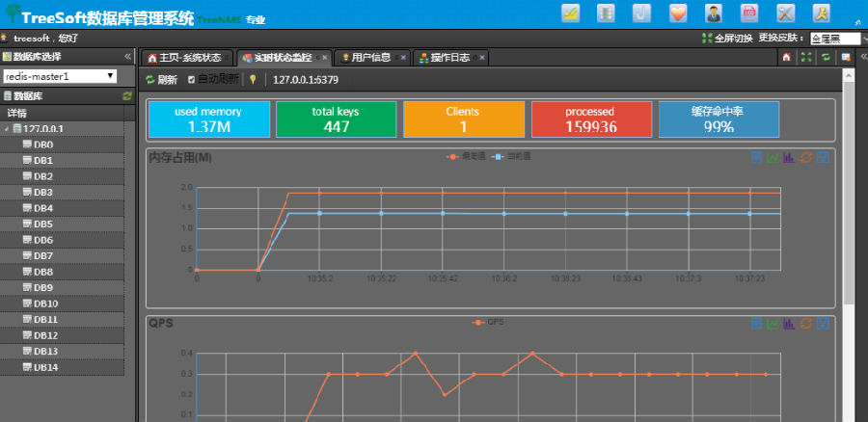Switch the QPS chart to bar view
The height and width of the screenshot is (422, 868).
[789, 323]
